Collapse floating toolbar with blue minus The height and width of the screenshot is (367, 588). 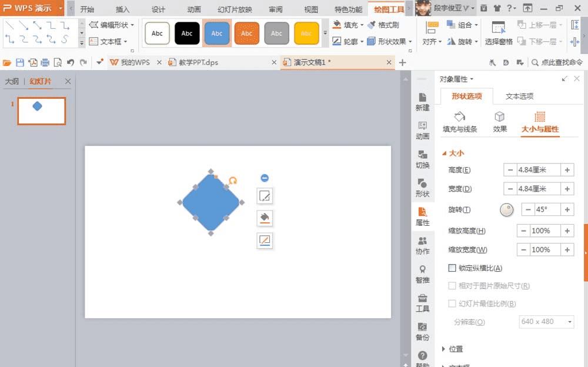coord(265,178)
